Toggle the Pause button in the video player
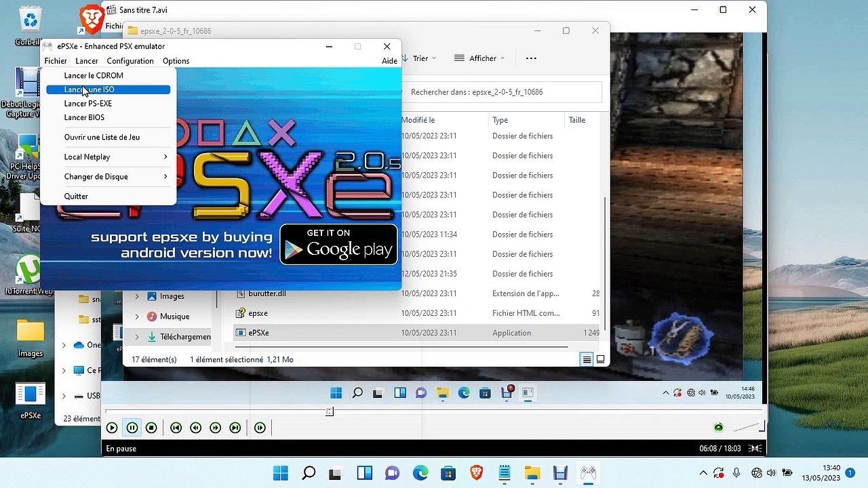The image size is (868, 488). [132, 428]
